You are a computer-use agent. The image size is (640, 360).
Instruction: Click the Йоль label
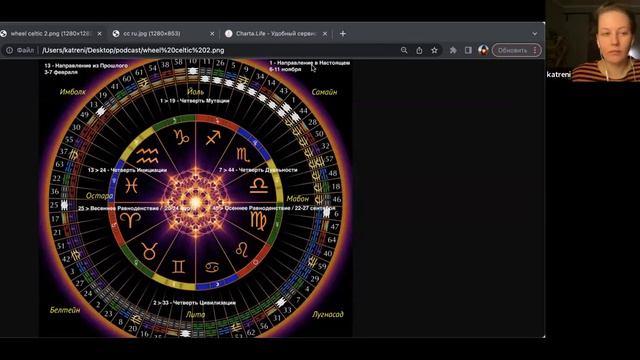pos(196,92)
